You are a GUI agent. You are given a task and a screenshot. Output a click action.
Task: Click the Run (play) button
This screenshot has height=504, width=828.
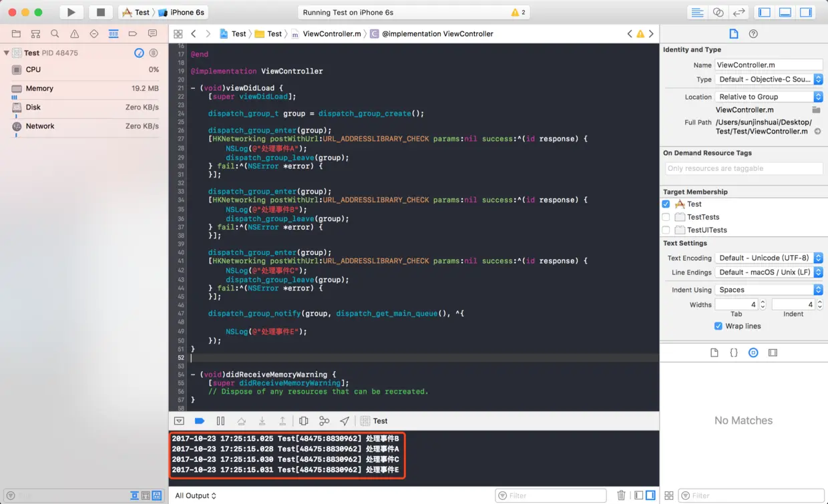(71, 12)
